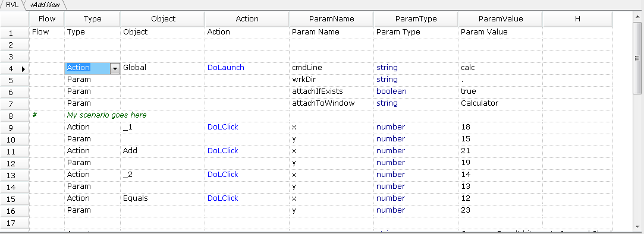Select the wrkDir parameter name cell
644x234 pixels.
tap(331, 80)
